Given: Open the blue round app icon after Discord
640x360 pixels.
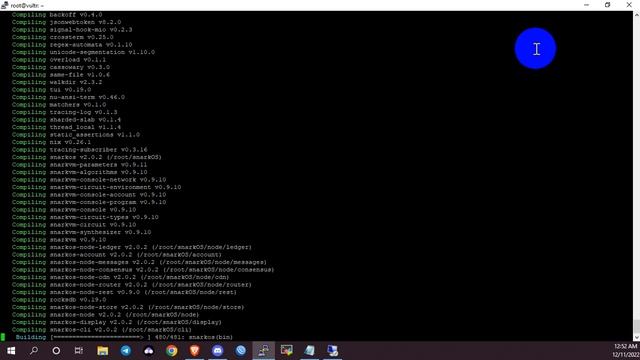Looking at the screenshot, I should click(241, 351).
